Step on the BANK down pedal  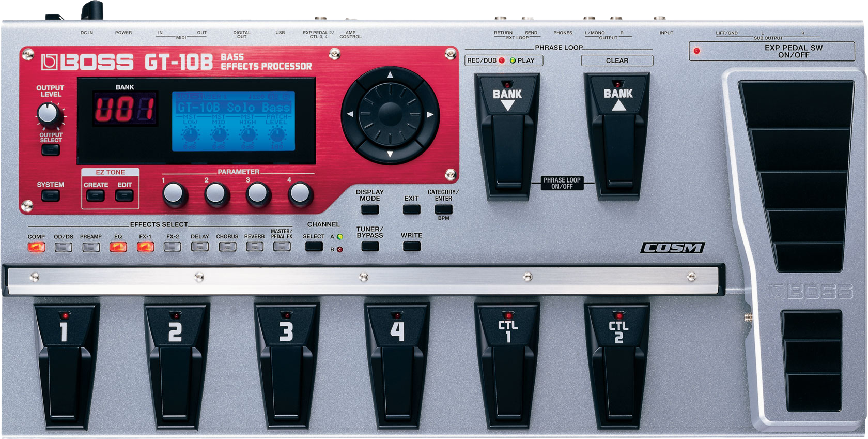coord(507,137)
